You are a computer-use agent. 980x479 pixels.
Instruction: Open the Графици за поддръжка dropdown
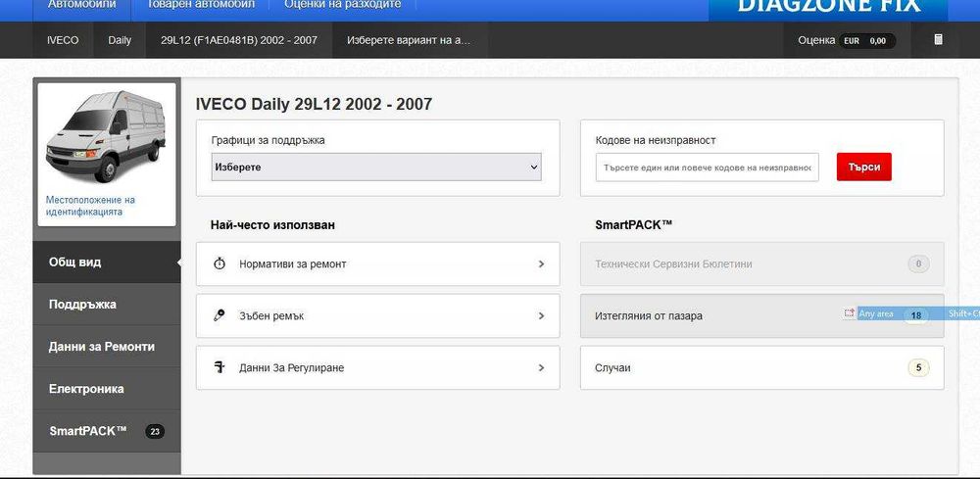coord(377,167)
